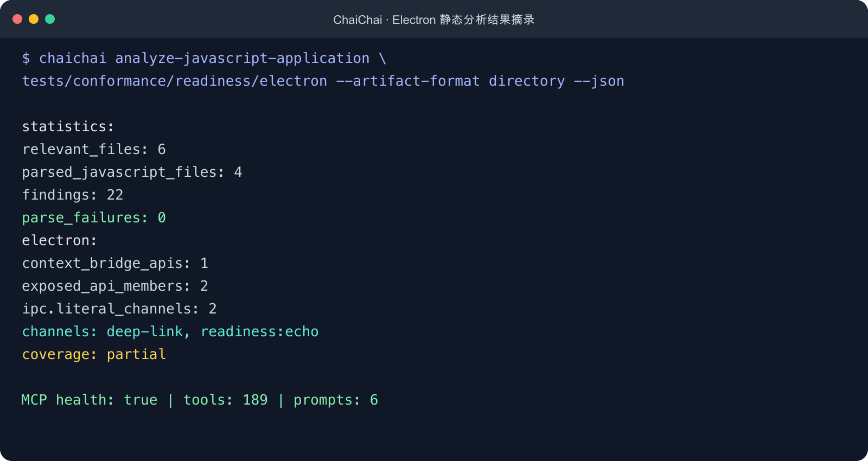Click the analyze-javascript-application command text

(x=242, y=58)
